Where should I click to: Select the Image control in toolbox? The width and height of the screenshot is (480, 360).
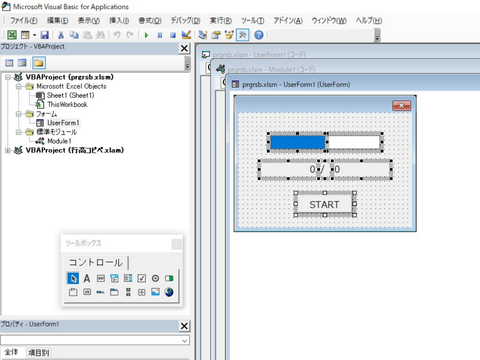point(155,292)
